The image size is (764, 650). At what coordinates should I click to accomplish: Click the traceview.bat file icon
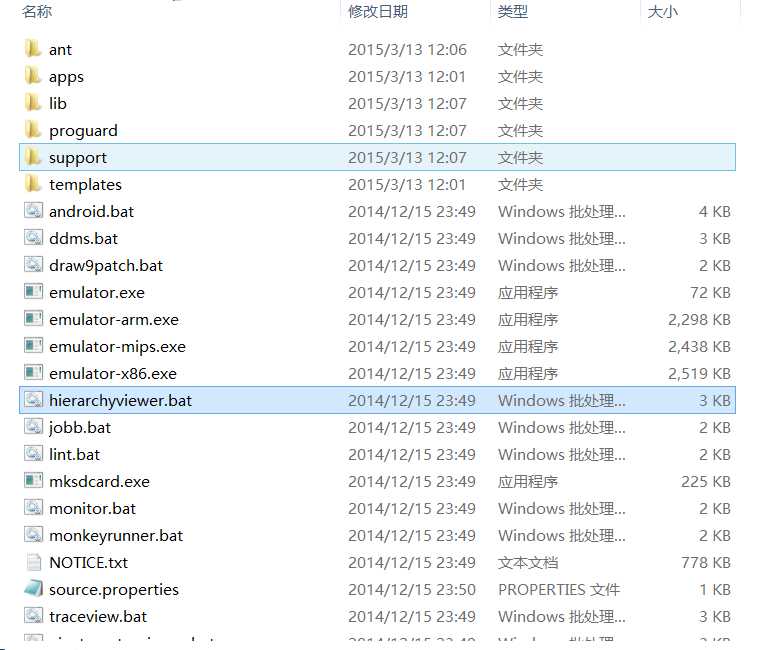tap(34, 616)
